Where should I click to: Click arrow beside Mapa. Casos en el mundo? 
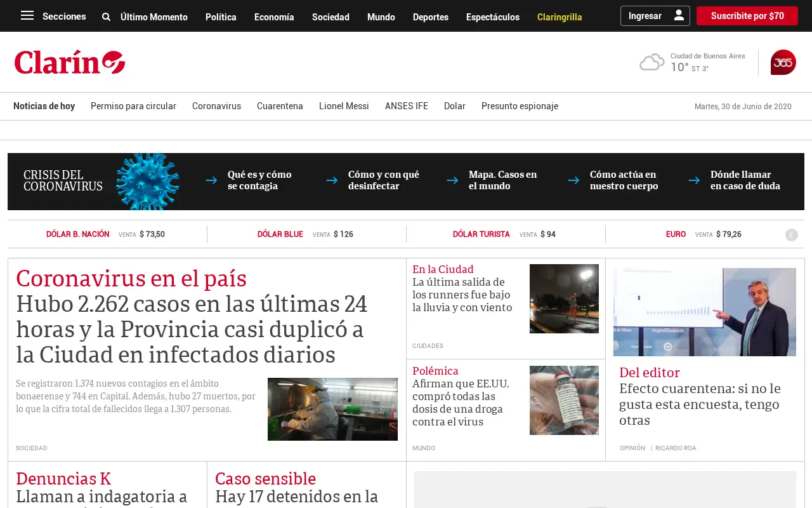pyautogui.click(x=452, y=180)
